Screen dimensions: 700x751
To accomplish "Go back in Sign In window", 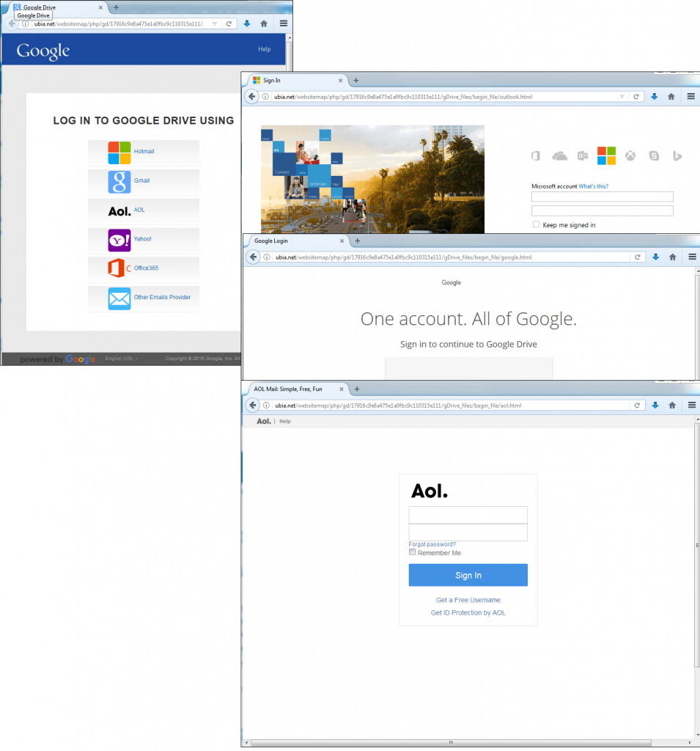I will coord(252,97).
